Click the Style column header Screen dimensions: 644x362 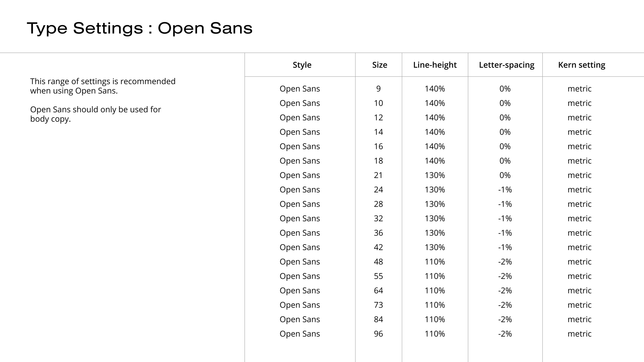302,65
